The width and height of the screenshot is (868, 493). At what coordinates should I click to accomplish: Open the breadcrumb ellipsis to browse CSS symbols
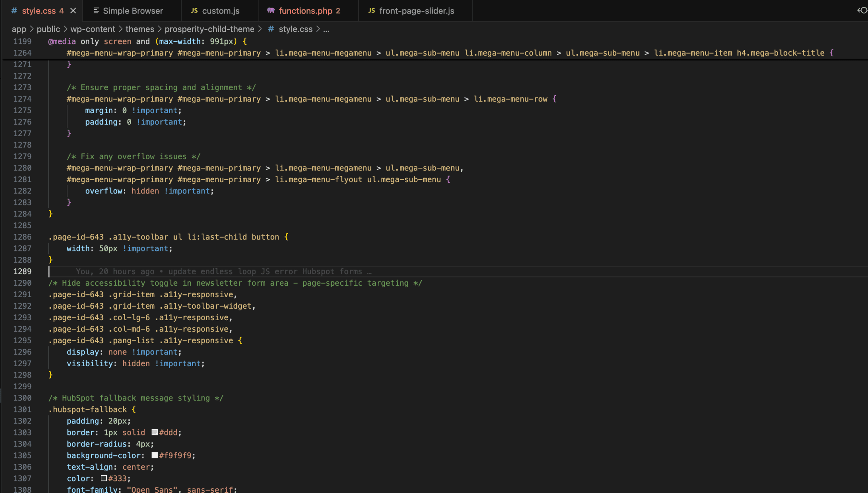tap(327, 29)
